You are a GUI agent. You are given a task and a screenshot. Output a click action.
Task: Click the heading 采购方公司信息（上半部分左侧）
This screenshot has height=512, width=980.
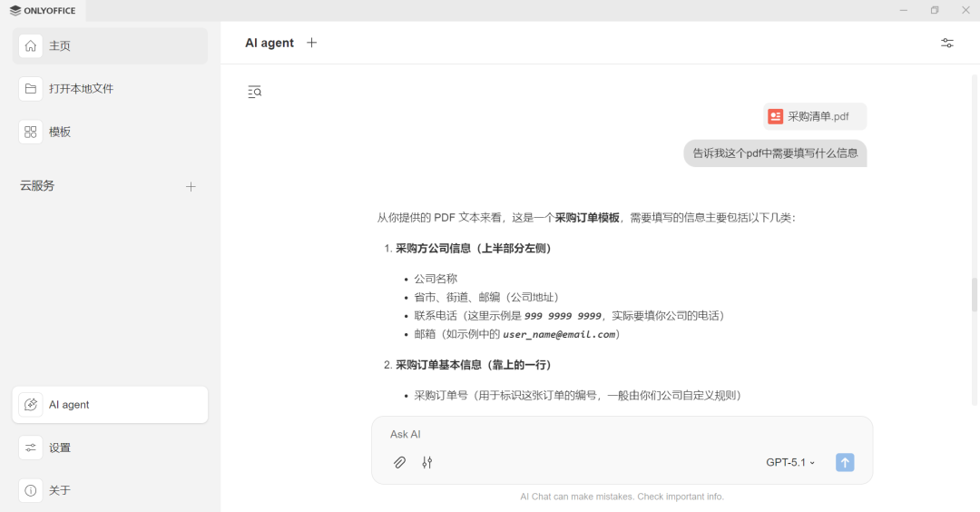(x=475, y=248)
